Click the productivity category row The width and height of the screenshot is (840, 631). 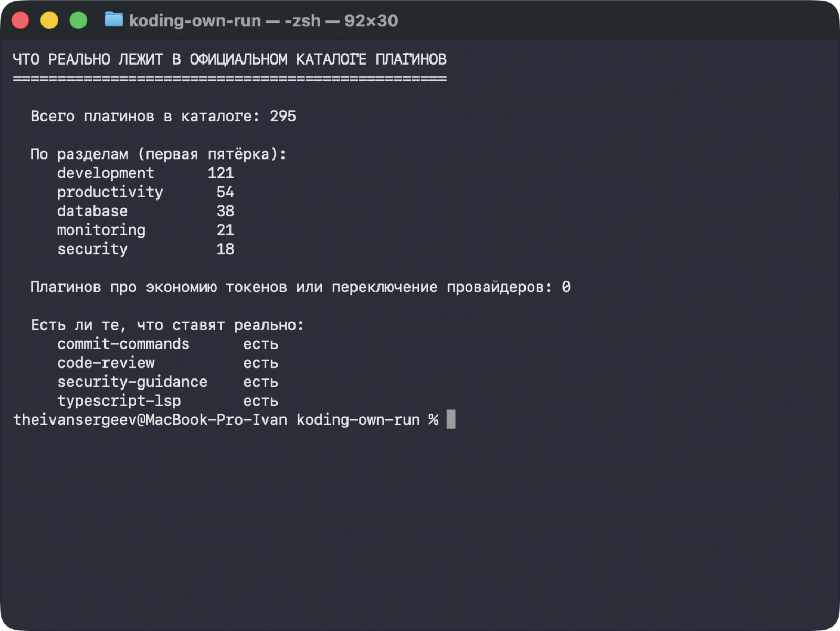[x=145, y=192]
